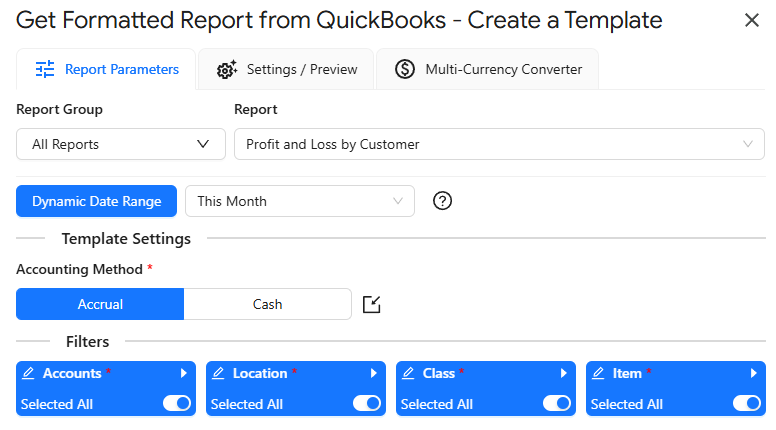Expand the Item filter arrow
776x430 pixels.
point(754,373)
